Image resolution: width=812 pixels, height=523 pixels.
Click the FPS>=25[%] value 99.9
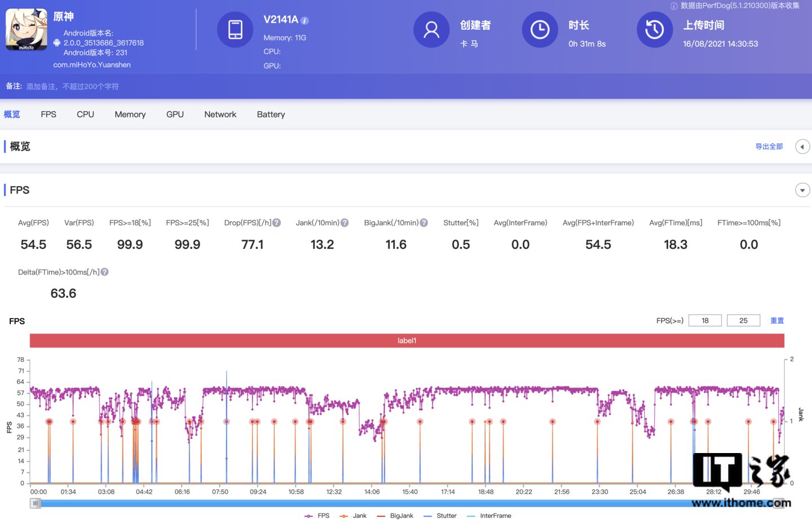187,244
